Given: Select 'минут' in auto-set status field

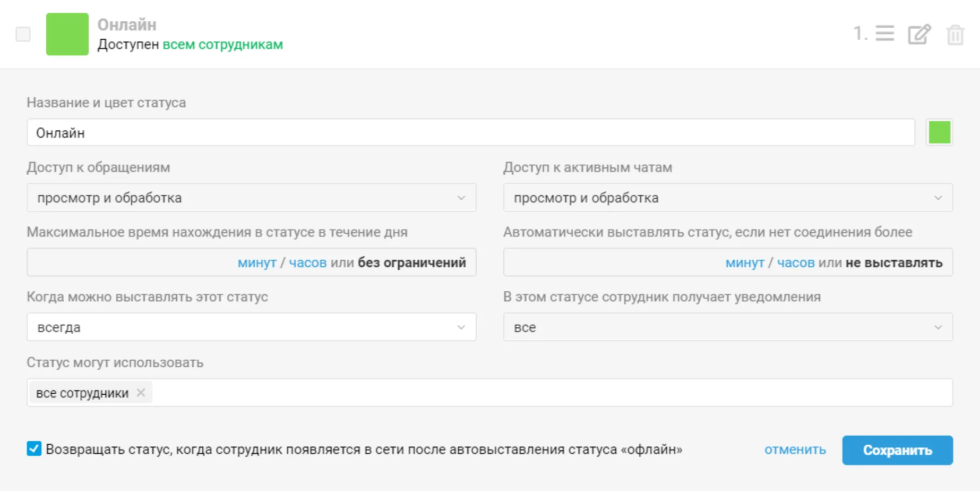Looking at the screenshot, I should point(745,263).
